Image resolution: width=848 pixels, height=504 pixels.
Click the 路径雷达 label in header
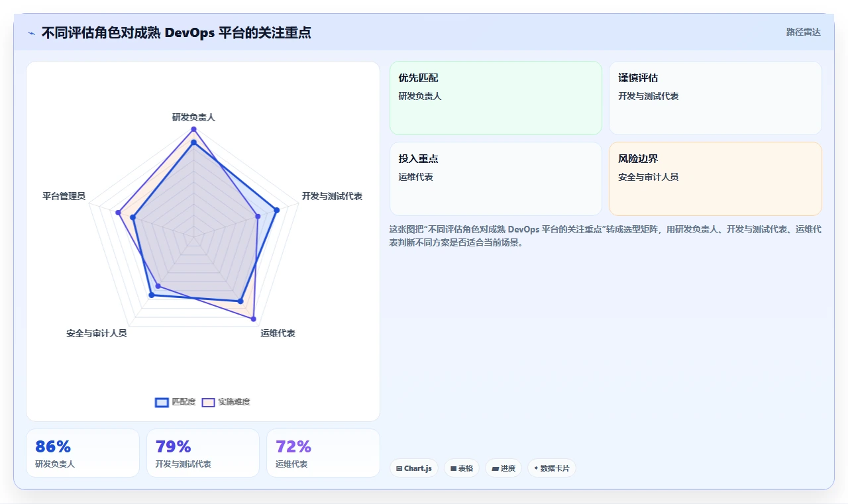click(x=803, y=32)
